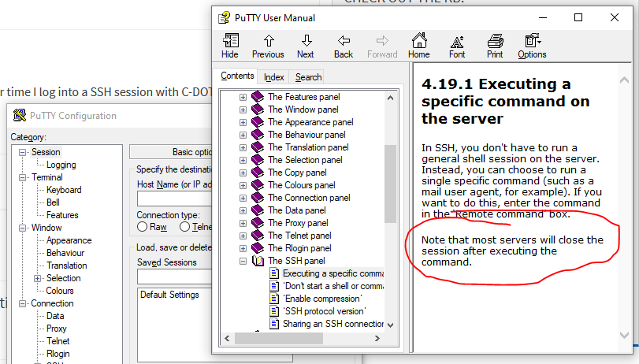Click contents tree vertical scrollbar thumb
Screen dimensions: 639x364
(390, 184)
